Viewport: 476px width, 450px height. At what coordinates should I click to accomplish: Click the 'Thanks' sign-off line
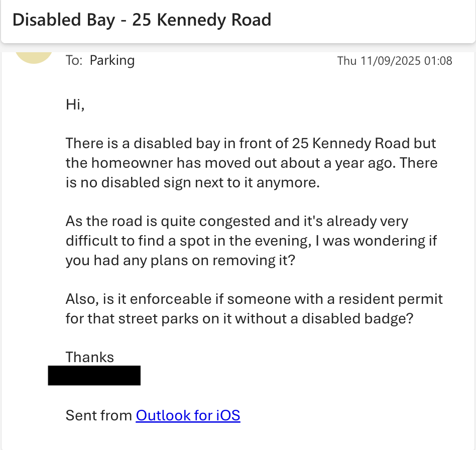90,357
